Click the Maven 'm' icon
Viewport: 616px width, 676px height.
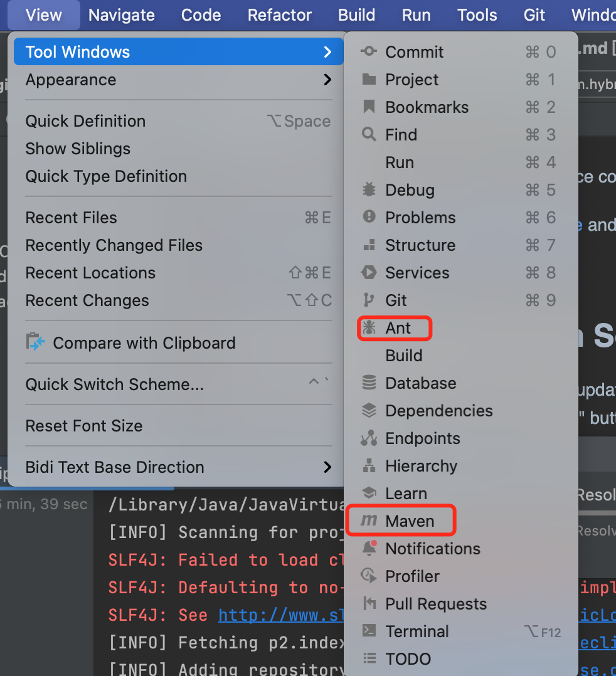[369, 521]
